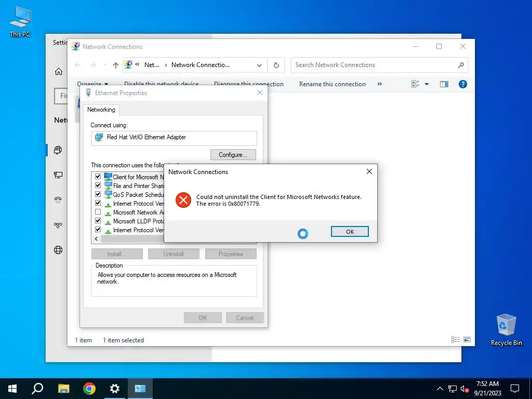Launch Google Chrome from taskbar
Screen dimensions: 532x399
89,389
